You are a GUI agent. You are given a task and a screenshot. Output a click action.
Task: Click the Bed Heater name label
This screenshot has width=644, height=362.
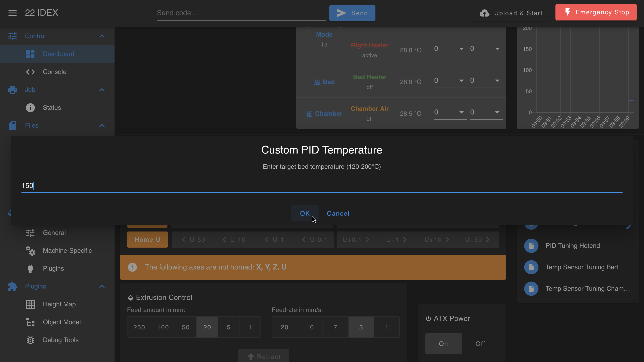(369, 77)
